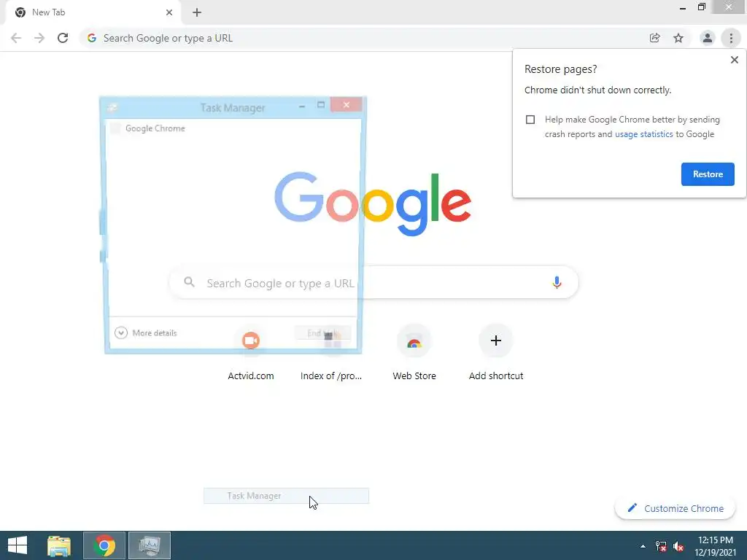The image size is (747, 560).
Task: Click the Restore button
Action: tap(708, 174)
